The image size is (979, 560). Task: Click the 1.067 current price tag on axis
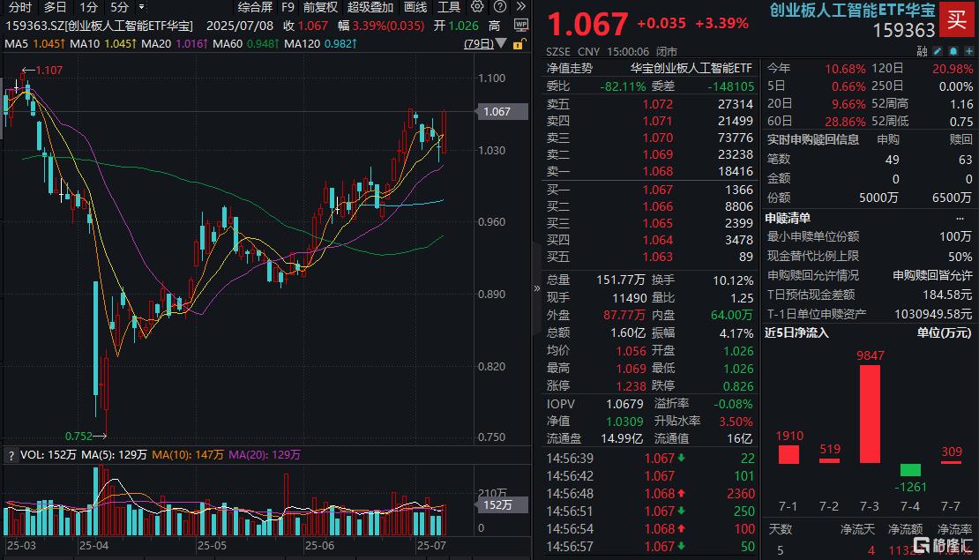pyautogui.click(x=502, y=112)
